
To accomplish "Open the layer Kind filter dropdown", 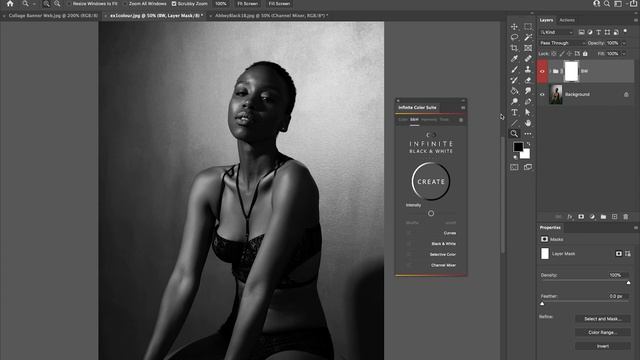I will click(557, 32).
